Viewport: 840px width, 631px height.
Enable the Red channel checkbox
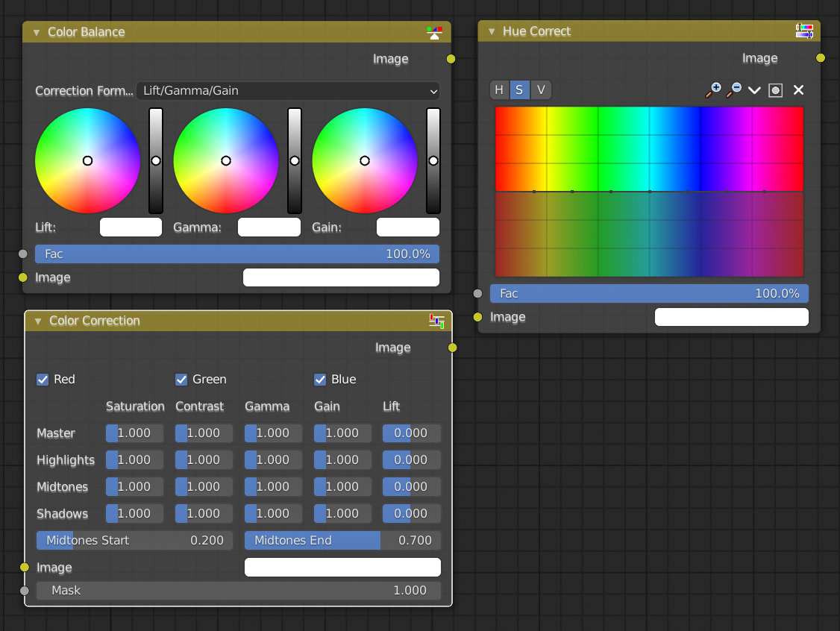(43, 379)
